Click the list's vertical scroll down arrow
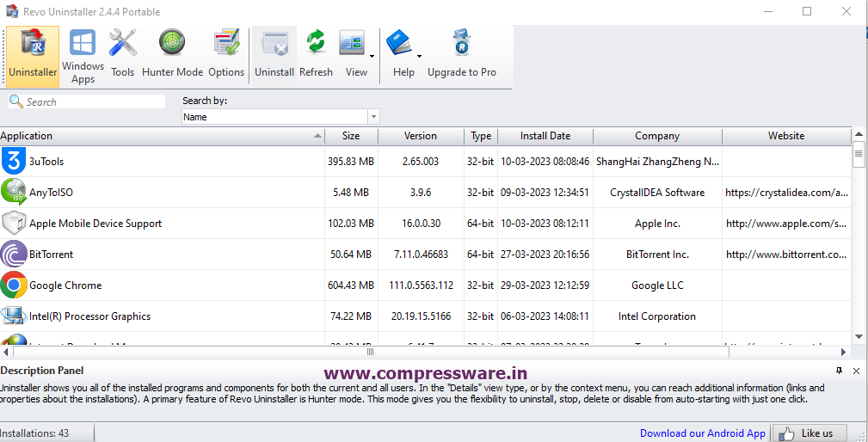The height and width of the screenshot is (442, 868). point(859,335)
